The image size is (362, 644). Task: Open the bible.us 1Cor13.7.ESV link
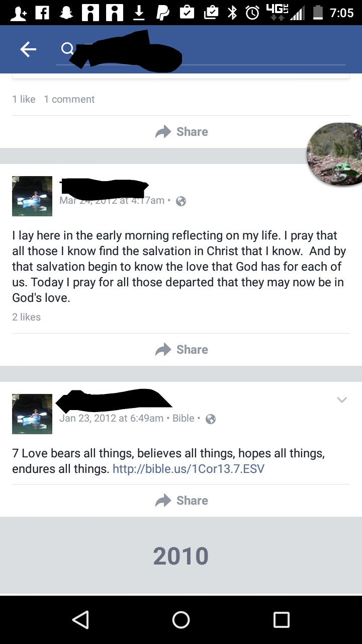[189, 469]
